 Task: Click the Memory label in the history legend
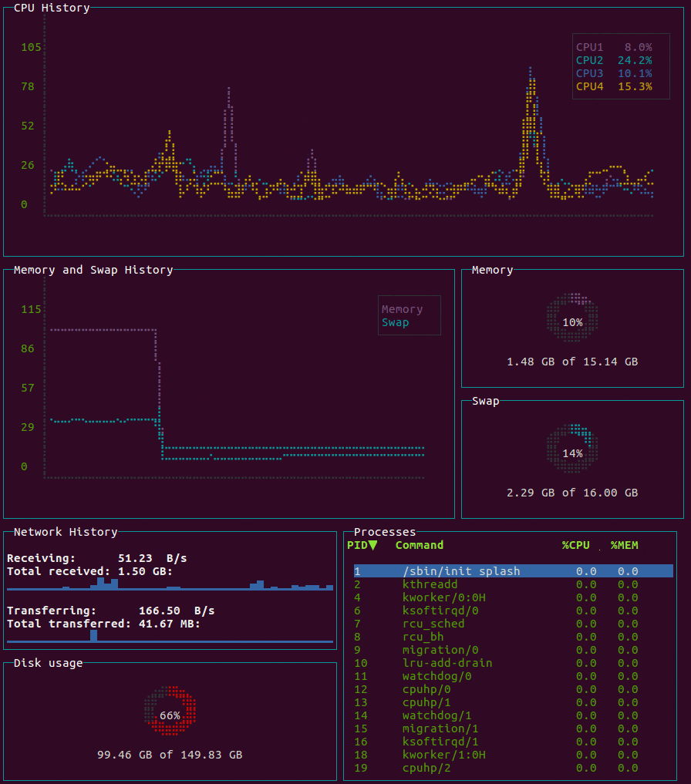[402, 309]
